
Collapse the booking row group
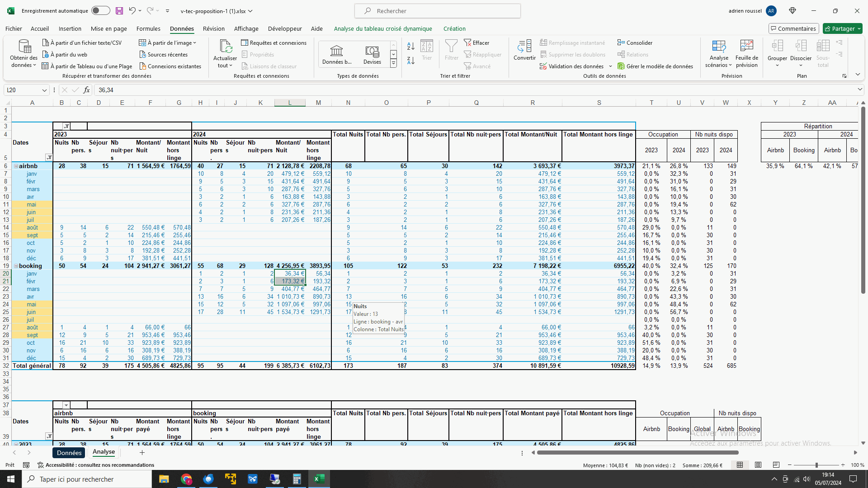click(x=16, y=266)
